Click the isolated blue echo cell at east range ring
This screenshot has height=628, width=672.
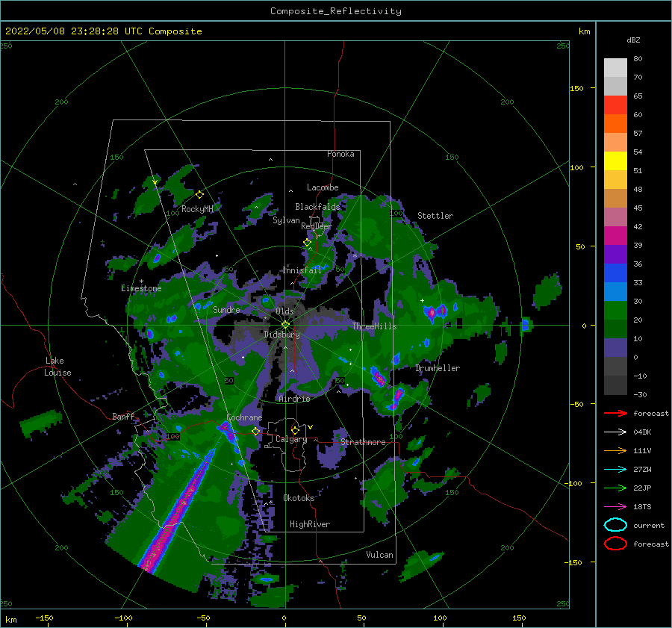(x=526, y=325)
